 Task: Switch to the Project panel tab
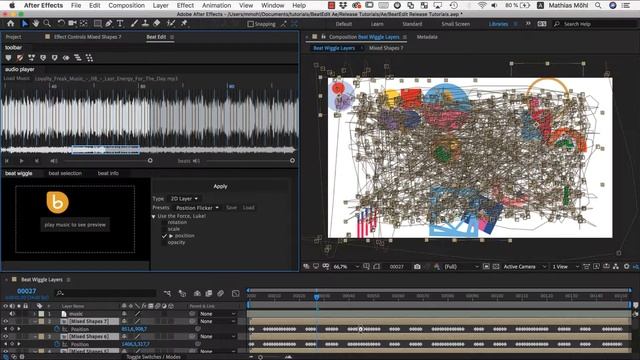click(x=13, y=37)
